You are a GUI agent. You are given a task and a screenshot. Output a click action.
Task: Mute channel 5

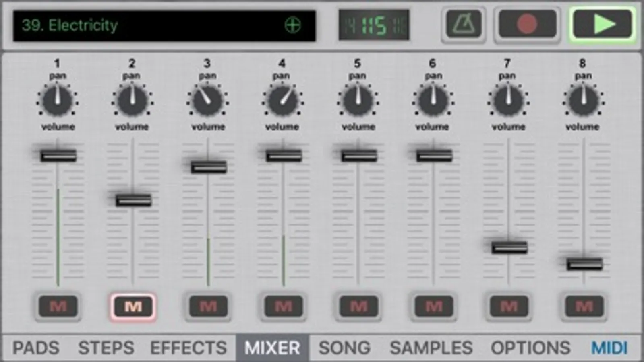(358, 306)
